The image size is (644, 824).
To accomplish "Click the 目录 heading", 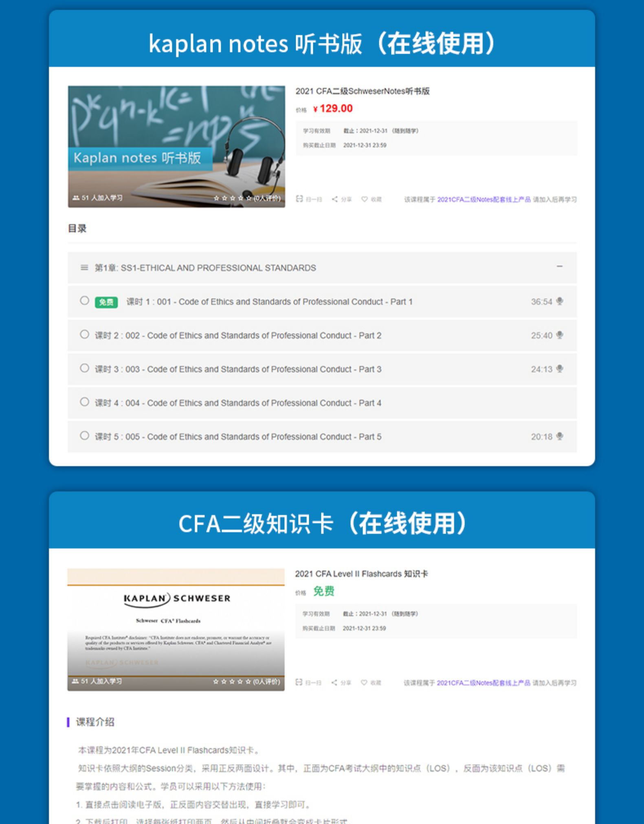I will pos(77,229).
